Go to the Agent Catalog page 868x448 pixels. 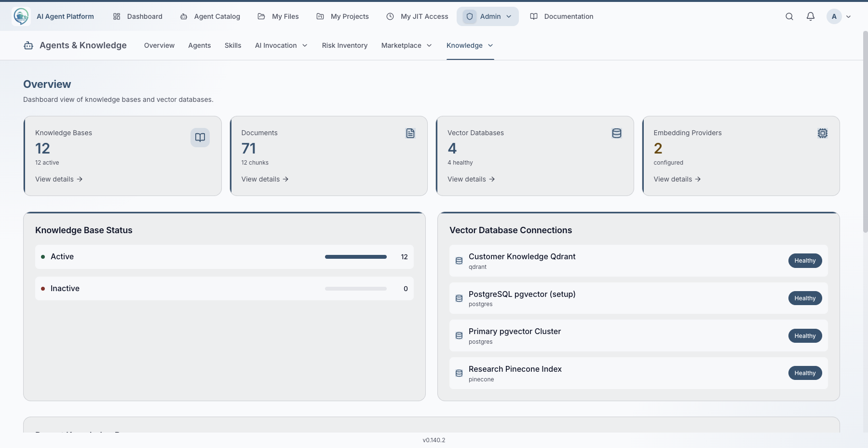pyautogui.click(x=210, y=16)
